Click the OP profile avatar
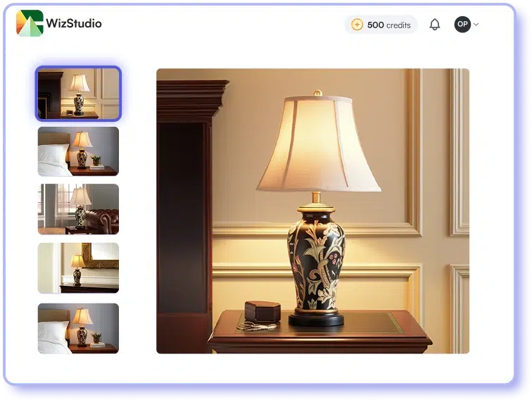Screen dimensions: 532x402 pyautogui.click(x=462, y=25)
